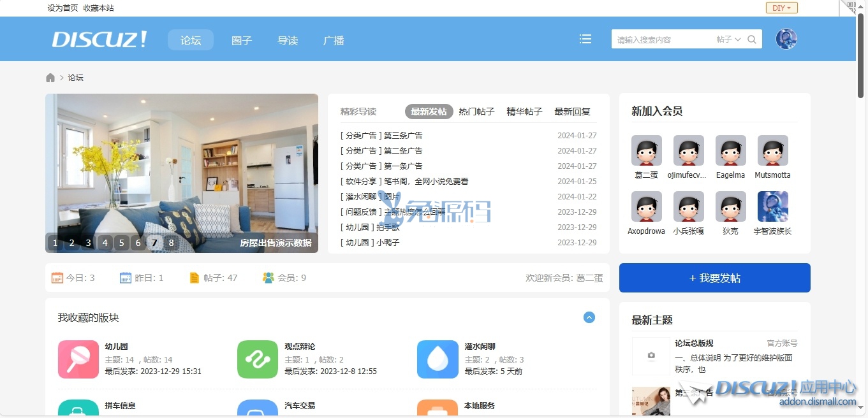Switch slideshow to slide 3
This screenshot has height=418, width=868.
click(x=89, y=243)
